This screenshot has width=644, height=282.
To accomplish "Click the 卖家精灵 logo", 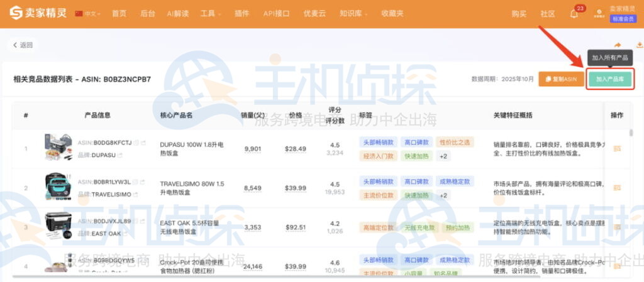I will point(38,13).
